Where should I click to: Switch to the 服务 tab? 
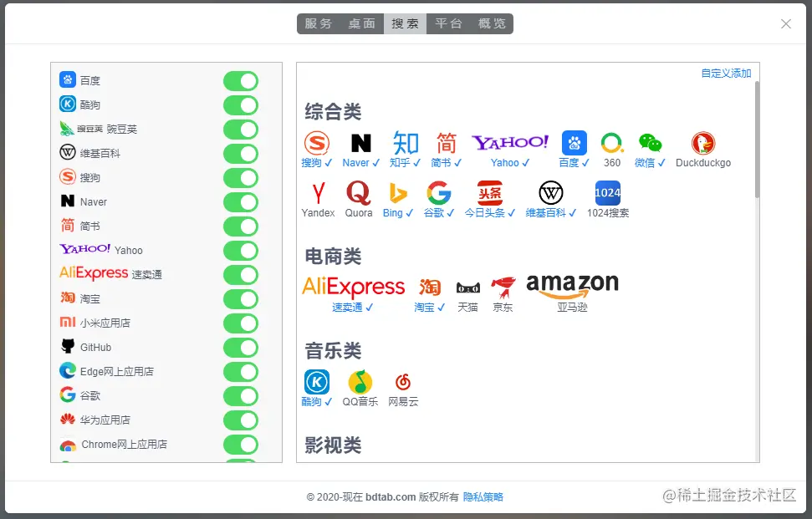tap(319, 23)
